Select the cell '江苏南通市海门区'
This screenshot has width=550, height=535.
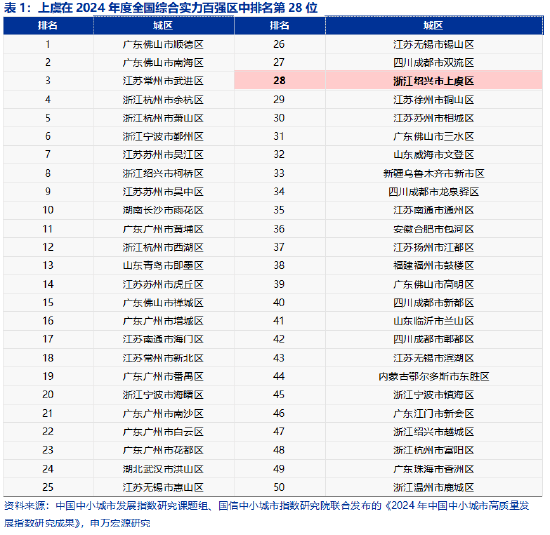click(163, 339)
